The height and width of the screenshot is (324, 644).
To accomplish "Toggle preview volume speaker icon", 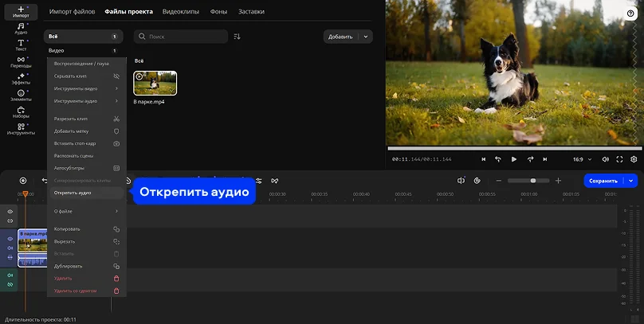I will coord(606,159).
